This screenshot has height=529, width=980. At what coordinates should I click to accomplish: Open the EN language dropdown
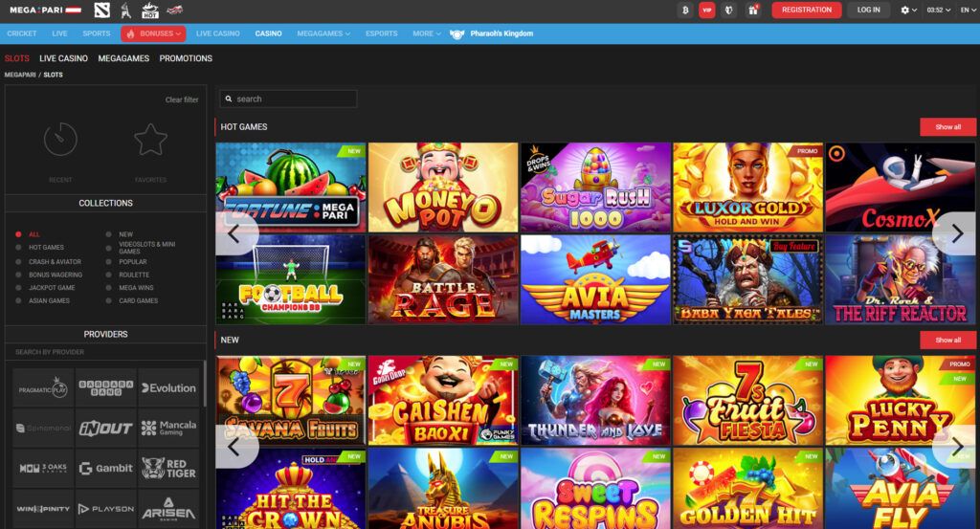tap(969, 10)
